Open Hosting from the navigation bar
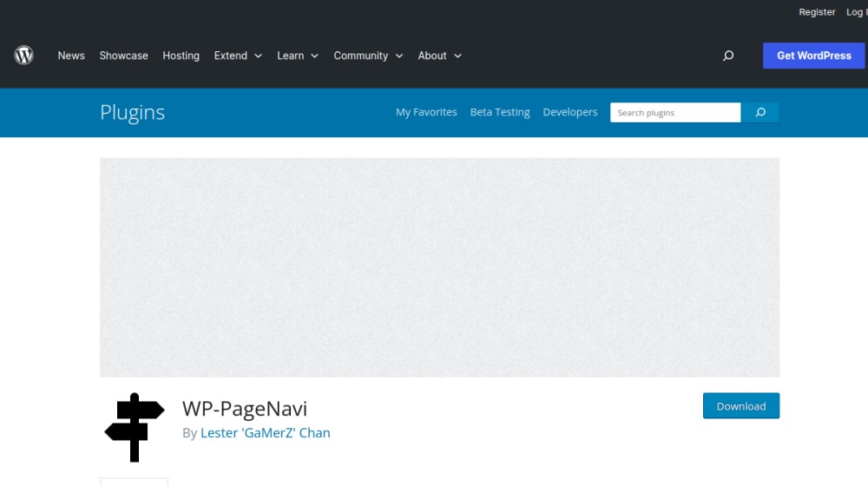 pyautogui.click(x=181, y=56)
